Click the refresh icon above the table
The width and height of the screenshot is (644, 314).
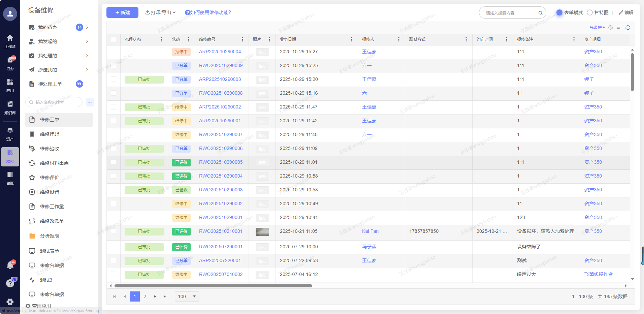point(628,28)
